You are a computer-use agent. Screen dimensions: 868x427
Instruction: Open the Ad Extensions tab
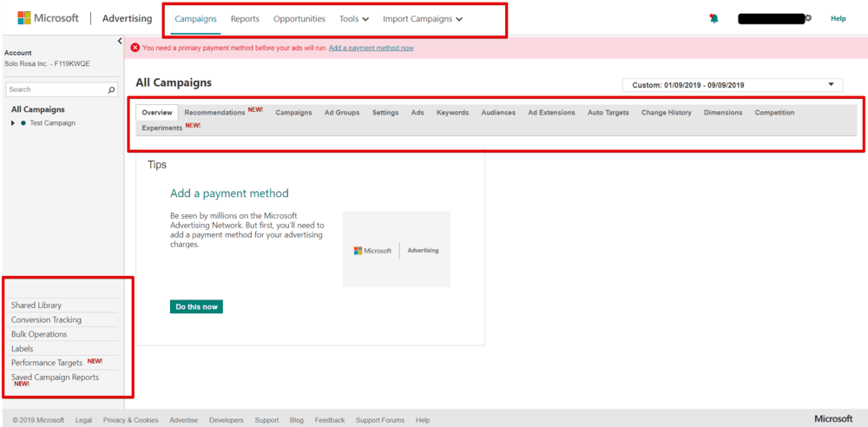tap(551, 113)
